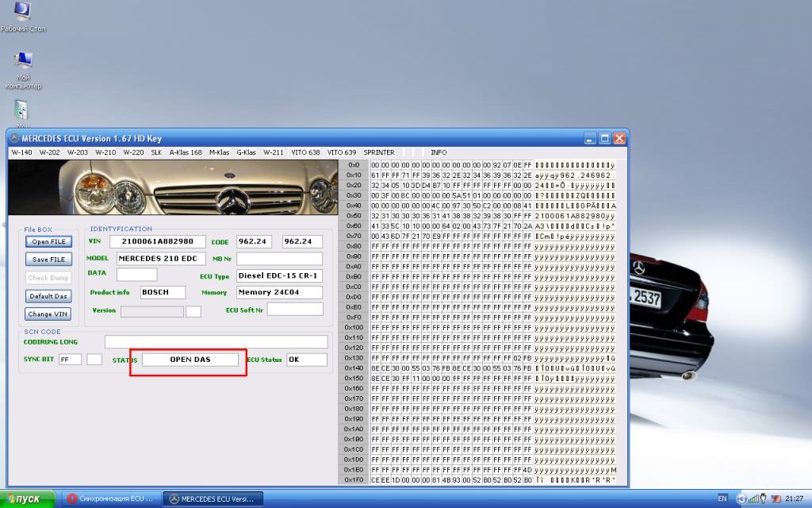Open the SLK menu
Image resolution: width=812 pixels, height=508 pixels.
coord(156,152)
